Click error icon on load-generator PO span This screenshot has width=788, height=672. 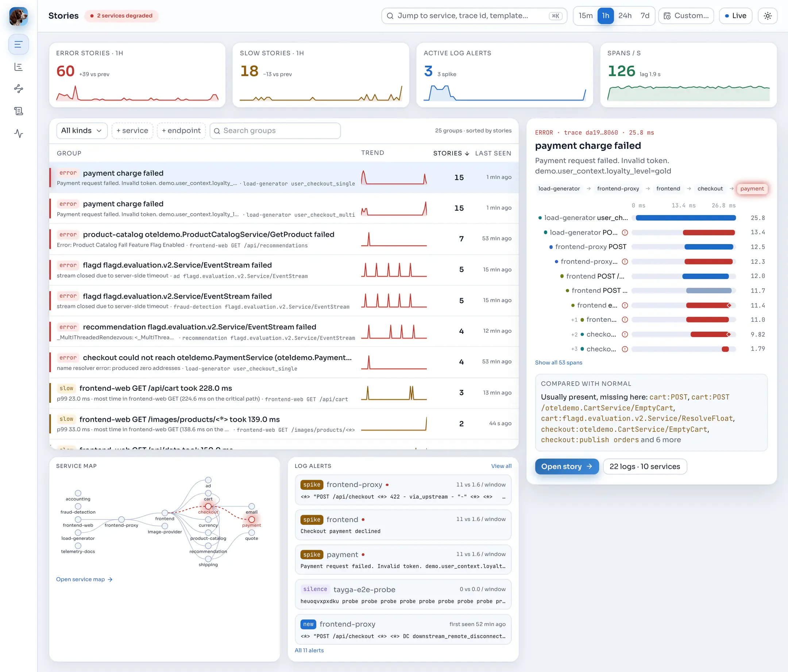[625, 232]
